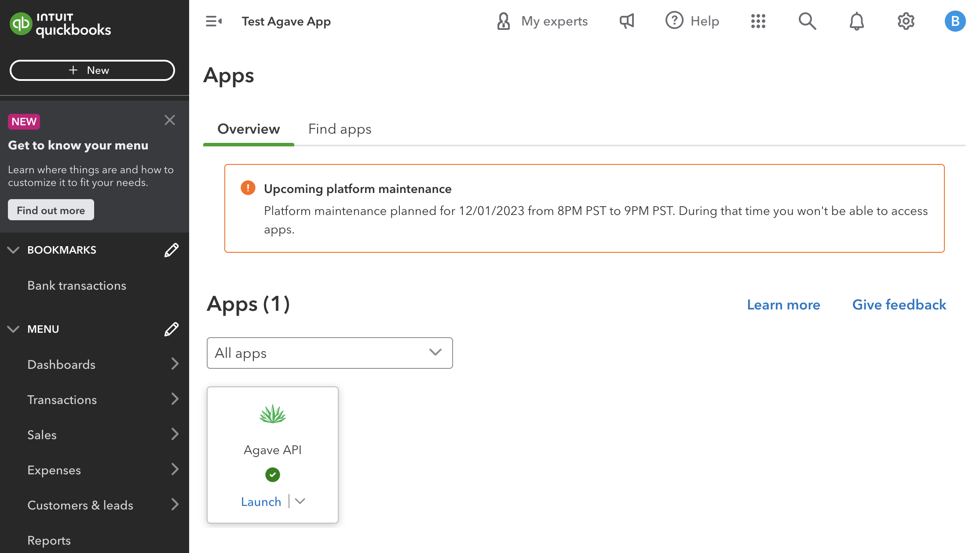Screen dimensions: 980x553
Task: Expand the Transactions submenu arrow
Action: coord(175,399)
